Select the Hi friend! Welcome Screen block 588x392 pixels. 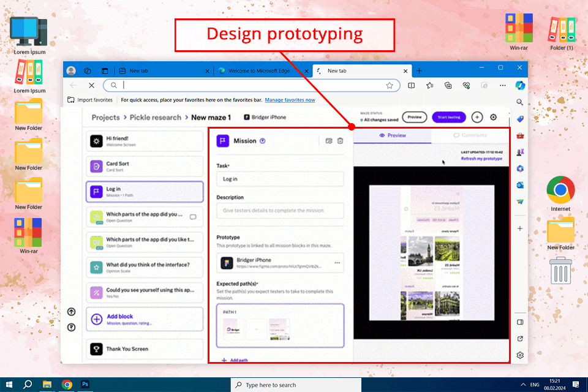pos(145,141)
